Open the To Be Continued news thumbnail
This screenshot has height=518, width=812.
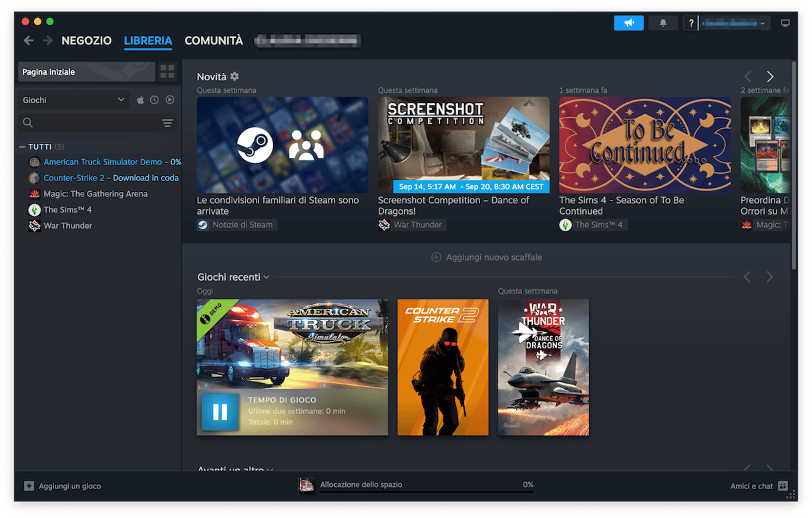[645, 145]
